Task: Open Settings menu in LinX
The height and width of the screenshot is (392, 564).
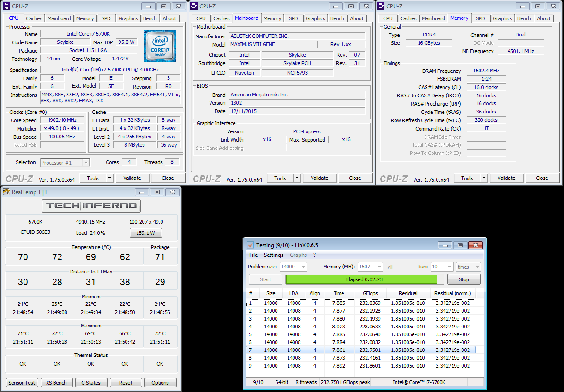Action: click(274, 255)
